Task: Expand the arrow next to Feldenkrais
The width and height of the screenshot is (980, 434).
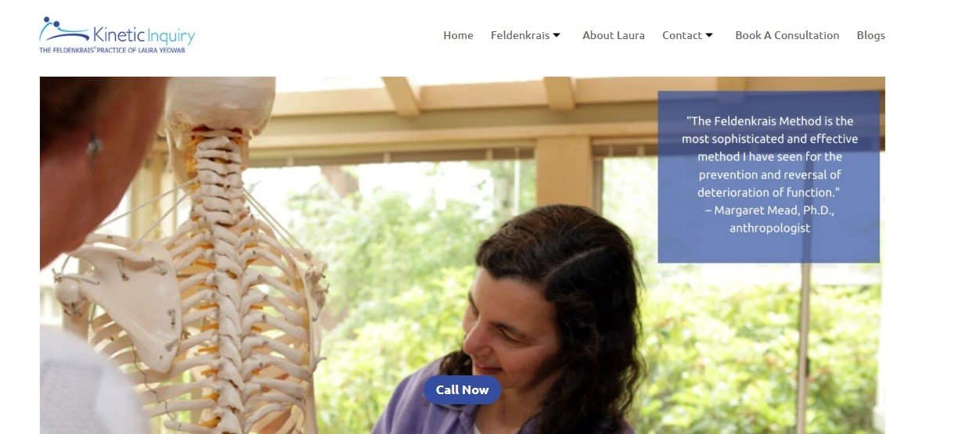Action: click(557, 35)
